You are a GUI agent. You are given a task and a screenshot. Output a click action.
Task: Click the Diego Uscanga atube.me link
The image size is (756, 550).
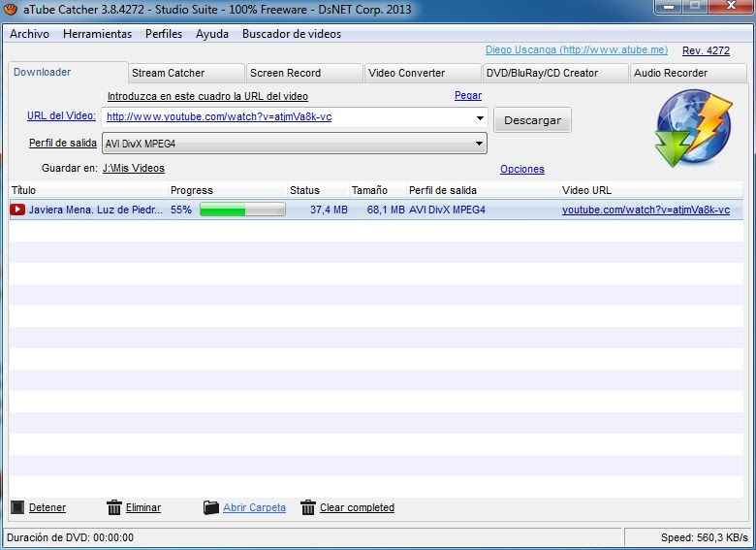tap(577, 49)
